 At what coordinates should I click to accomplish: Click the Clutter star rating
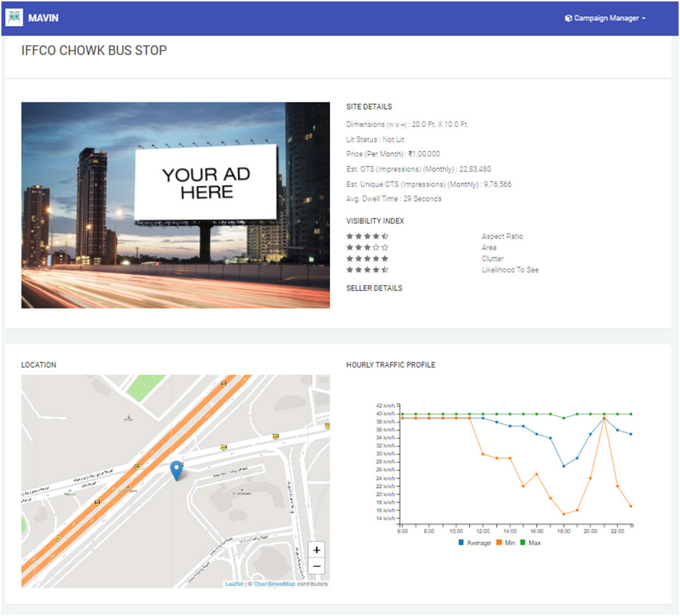point(367,259)
